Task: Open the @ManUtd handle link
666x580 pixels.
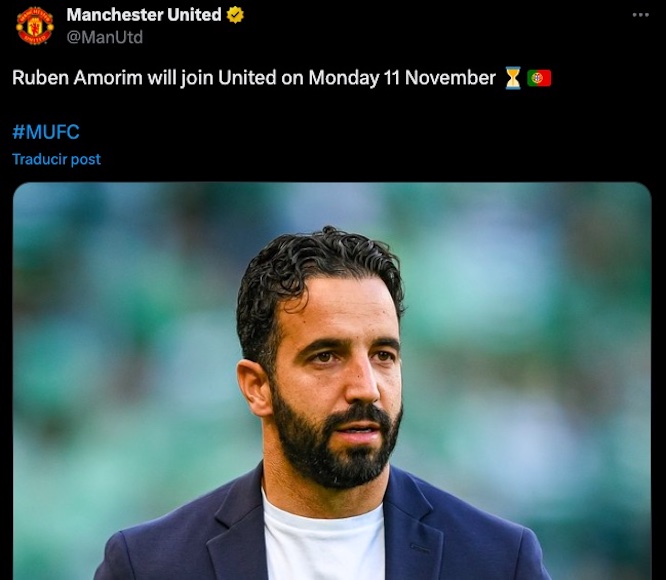Action: (x=104, y=37)
